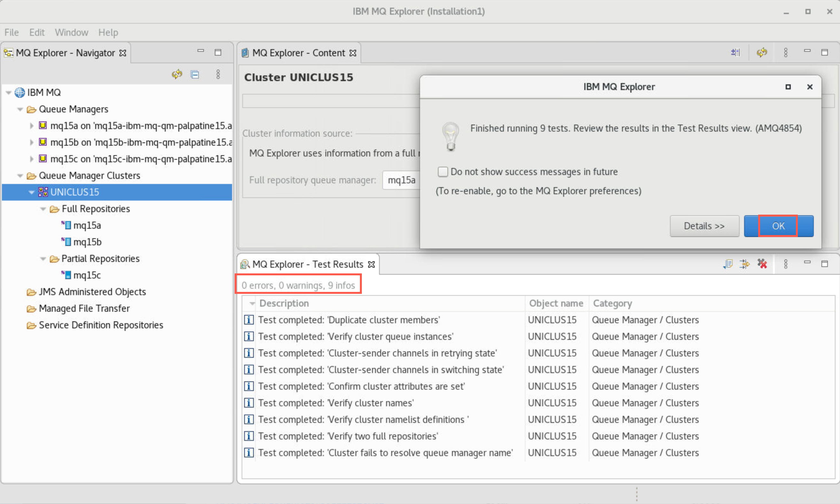Collapse Queue Manager Clusters folder

click(20, 176)
